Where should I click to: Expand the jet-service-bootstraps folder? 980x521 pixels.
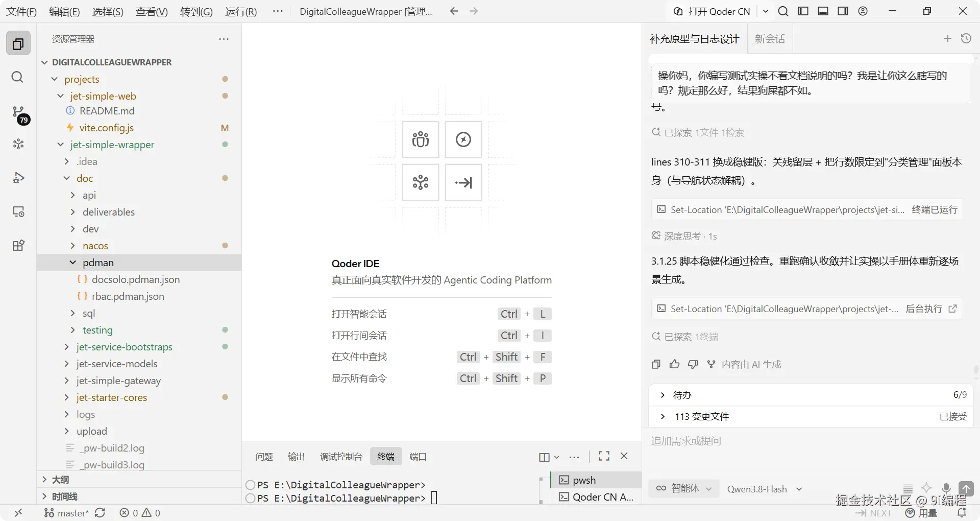pos(66,347)
